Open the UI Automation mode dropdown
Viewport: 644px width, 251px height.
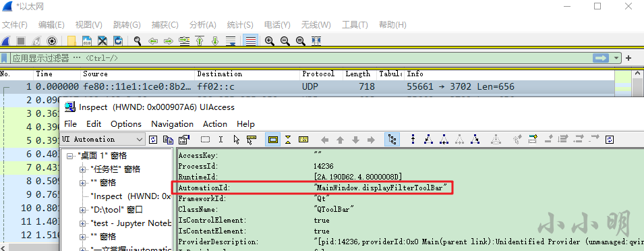[x=103, y=139]
